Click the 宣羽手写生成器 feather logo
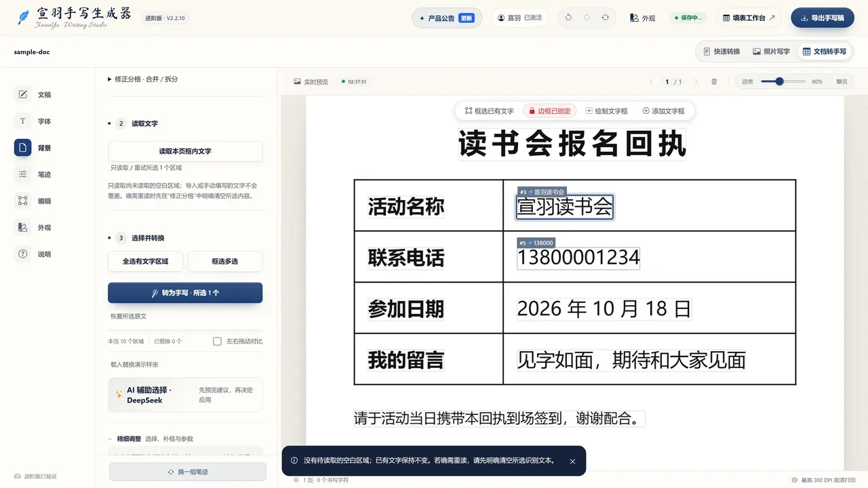 pyautogui.click(x=24, y=18)
